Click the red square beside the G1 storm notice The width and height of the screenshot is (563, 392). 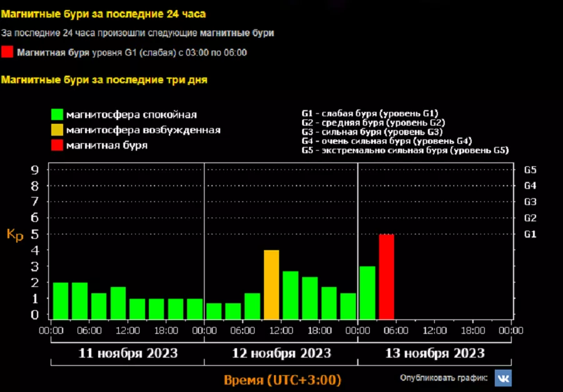pos(8,53)
